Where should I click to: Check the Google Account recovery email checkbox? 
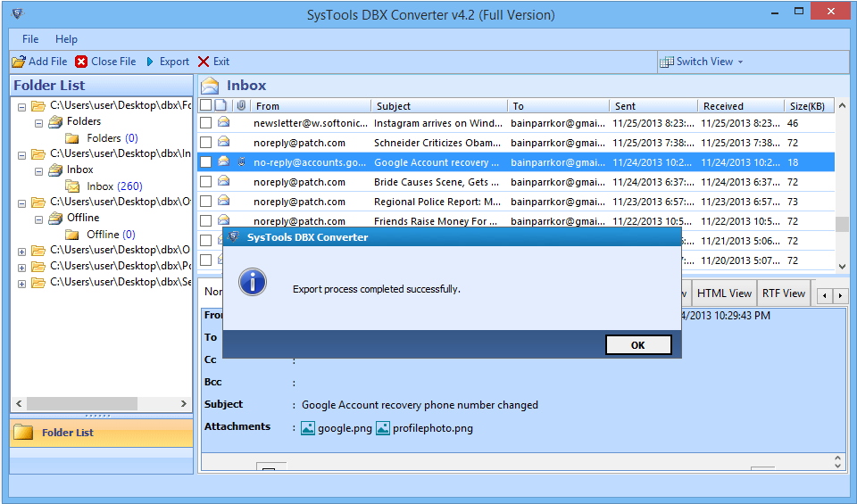205,162
